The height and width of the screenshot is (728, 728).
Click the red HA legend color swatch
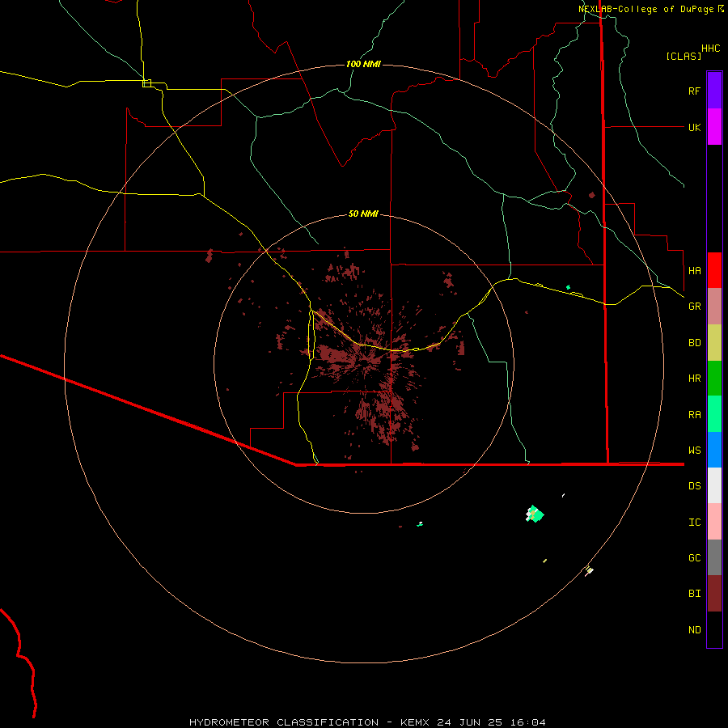(714, 270)
